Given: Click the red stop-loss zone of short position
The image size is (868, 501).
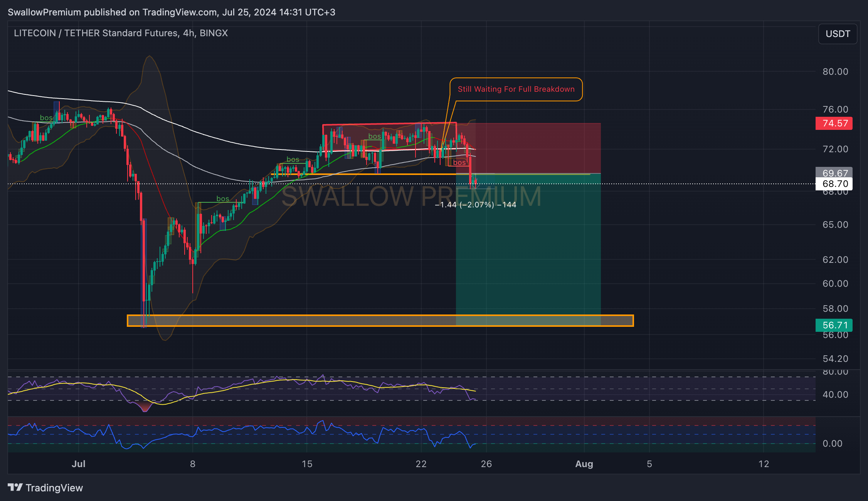Looking at the screenshot, I should tap(528, 148).
